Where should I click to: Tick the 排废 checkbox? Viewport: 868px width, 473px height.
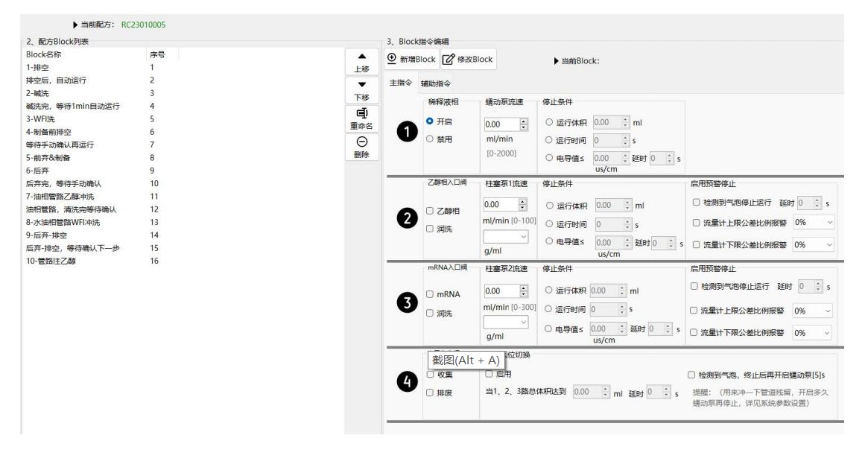[430, 393]
